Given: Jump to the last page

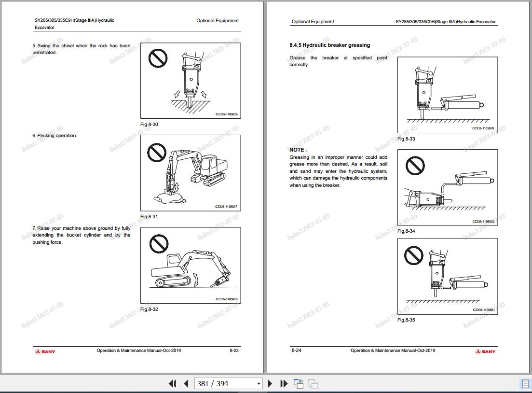Looking at the screenshot, I should (284, 383).
